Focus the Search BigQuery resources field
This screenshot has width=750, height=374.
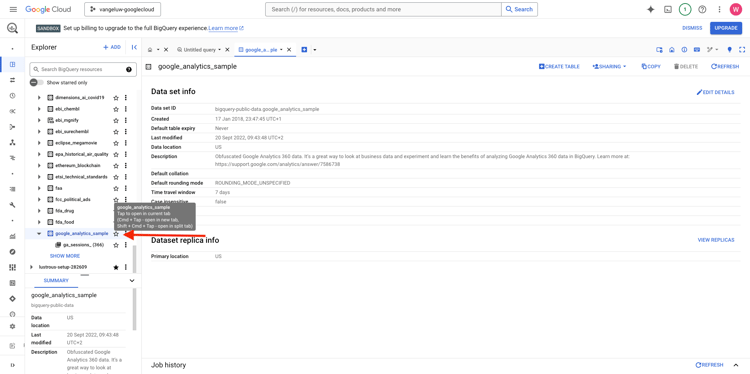click(83, 69)
